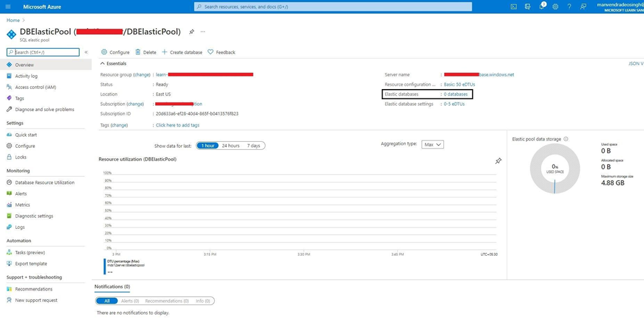This screenshot has width=644, height=330.
Task: Click the Elastic pool data storage info icon
Action: [566, 139]
